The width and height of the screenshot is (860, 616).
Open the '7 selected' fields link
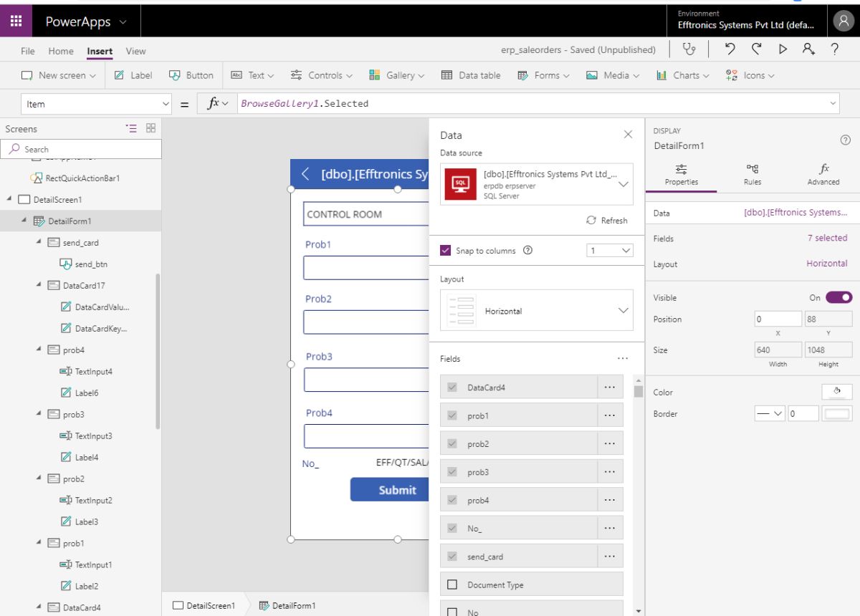(827, 238)
